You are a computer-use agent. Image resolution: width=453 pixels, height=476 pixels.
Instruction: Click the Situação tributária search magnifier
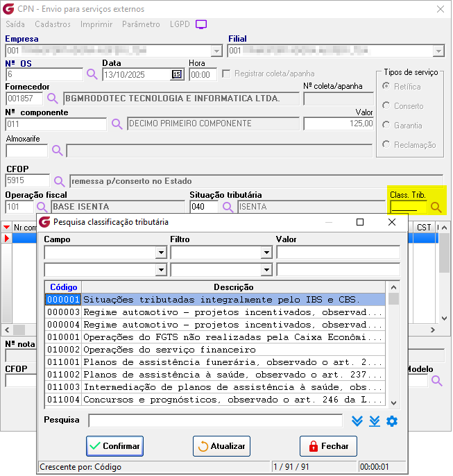point(228,207)
